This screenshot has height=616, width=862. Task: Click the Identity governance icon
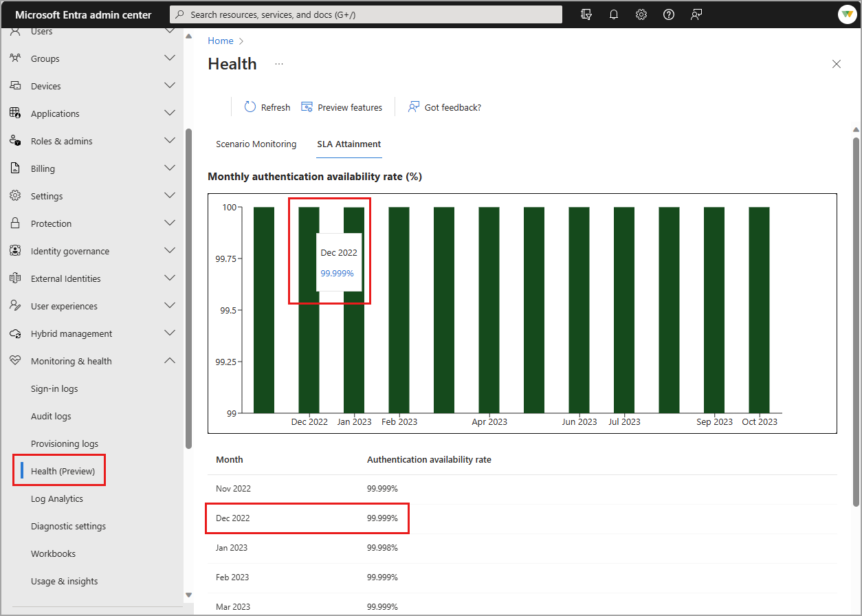click(14, 250)
